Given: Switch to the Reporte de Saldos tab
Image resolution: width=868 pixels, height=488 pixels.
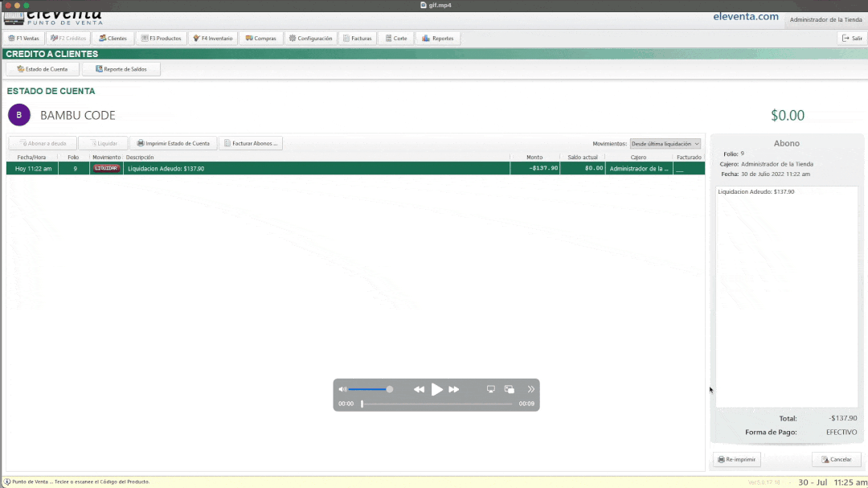Looking at the screenshot, I should coord(121,69).
